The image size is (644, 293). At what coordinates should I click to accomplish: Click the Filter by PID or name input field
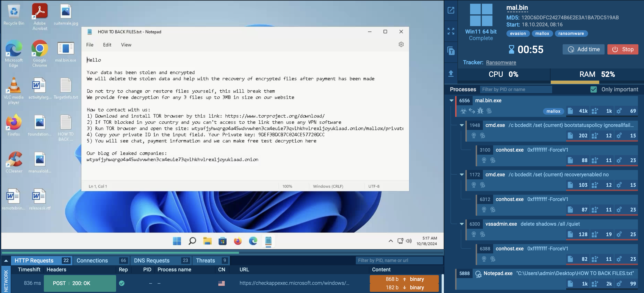pos(516,89)
